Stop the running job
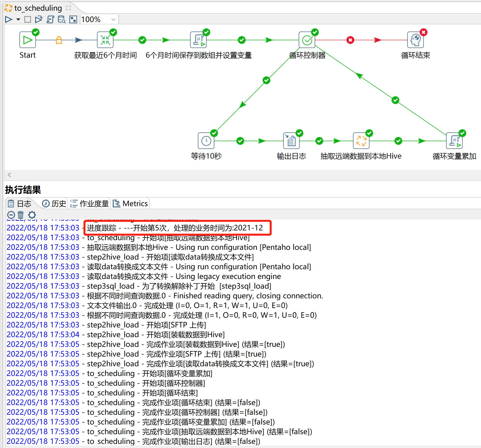The width and height of the screenshot is (481, 448). click(28, 19)
